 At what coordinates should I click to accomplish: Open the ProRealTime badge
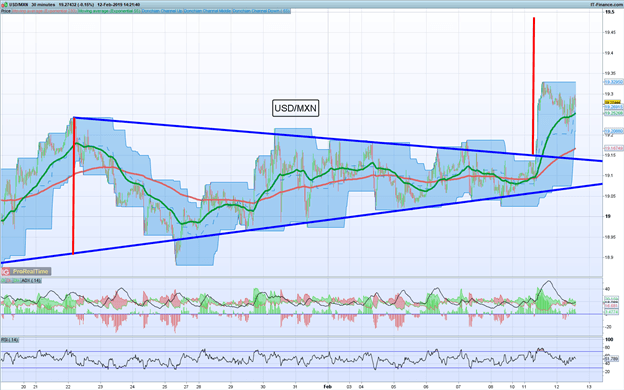click(x=26, y=271)
